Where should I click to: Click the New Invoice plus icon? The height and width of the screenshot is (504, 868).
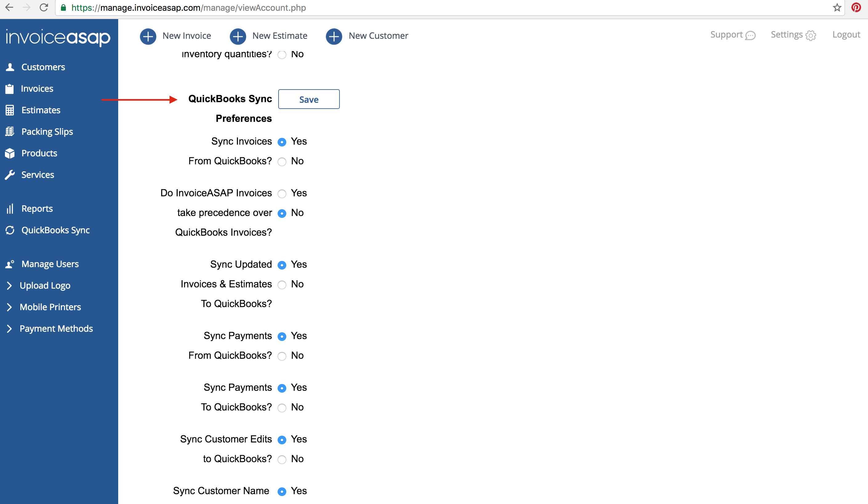pyautogui.click(x=148, y=36)
